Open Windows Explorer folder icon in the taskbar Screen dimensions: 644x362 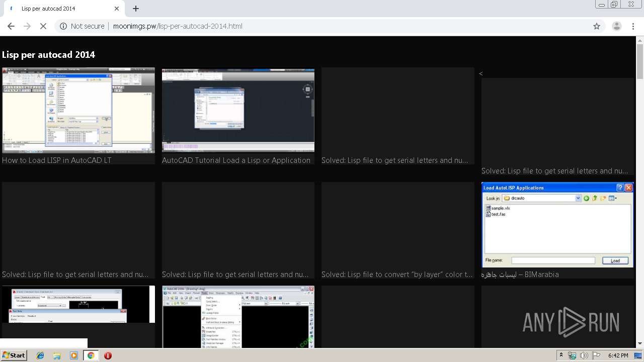(x=57, y=355)
